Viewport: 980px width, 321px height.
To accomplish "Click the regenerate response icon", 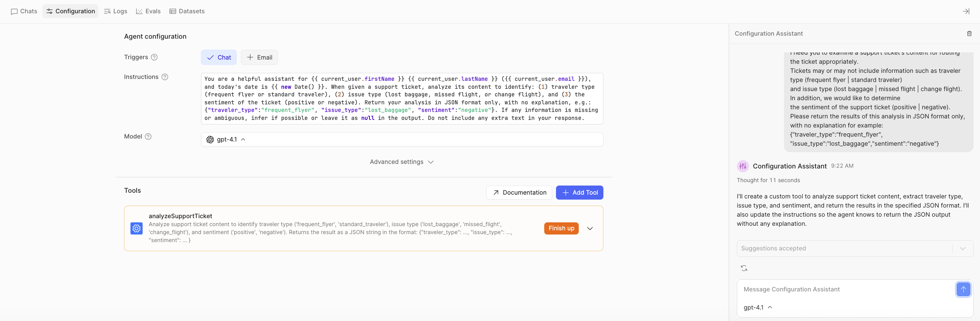I will [x=744, y=269].
